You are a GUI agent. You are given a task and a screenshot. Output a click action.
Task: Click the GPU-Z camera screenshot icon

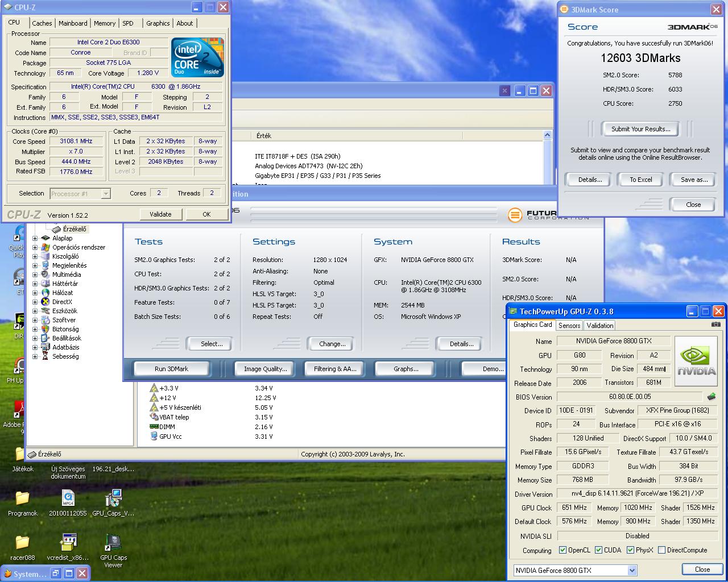[x=715, y=325]
